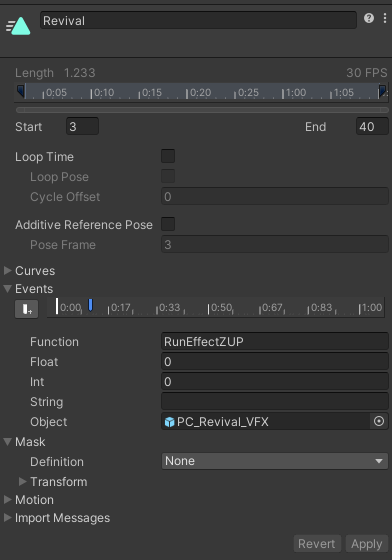Click the Revert button
This screenshot has width=392, height=560.
(x=317, y=544)
